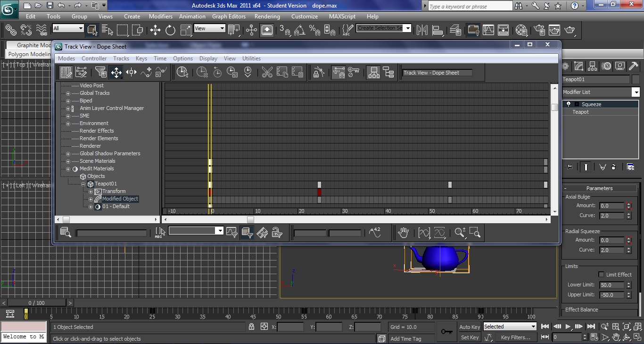Click the Cut Time scissors icon

(x=267, y=72)
